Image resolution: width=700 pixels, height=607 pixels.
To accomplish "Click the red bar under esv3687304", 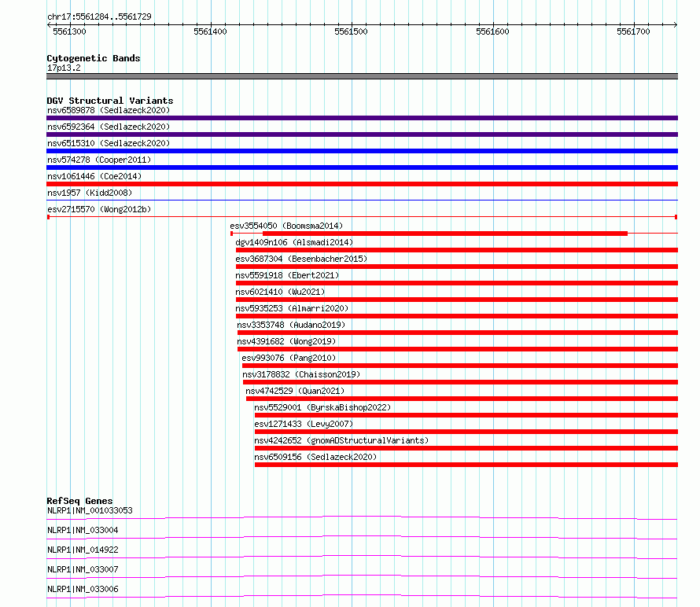I will pos(457,267).
